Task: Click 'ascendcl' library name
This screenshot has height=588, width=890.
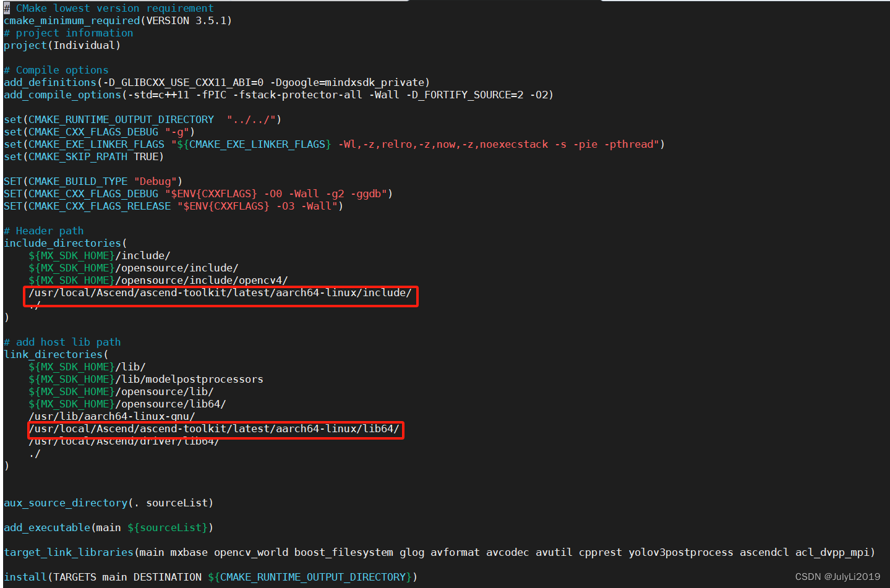Action: 764,552
